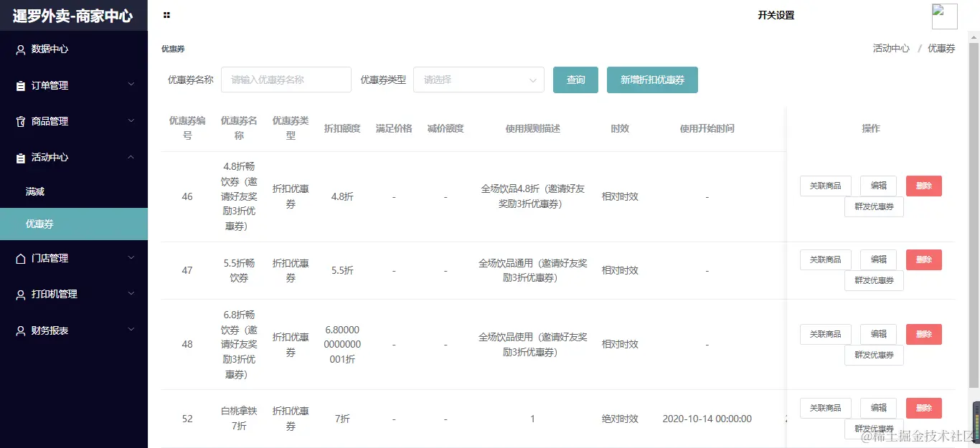Click the 折扣额度 column header
The height and width of the screenshot is (448, 980).
[x=342, y=128]
